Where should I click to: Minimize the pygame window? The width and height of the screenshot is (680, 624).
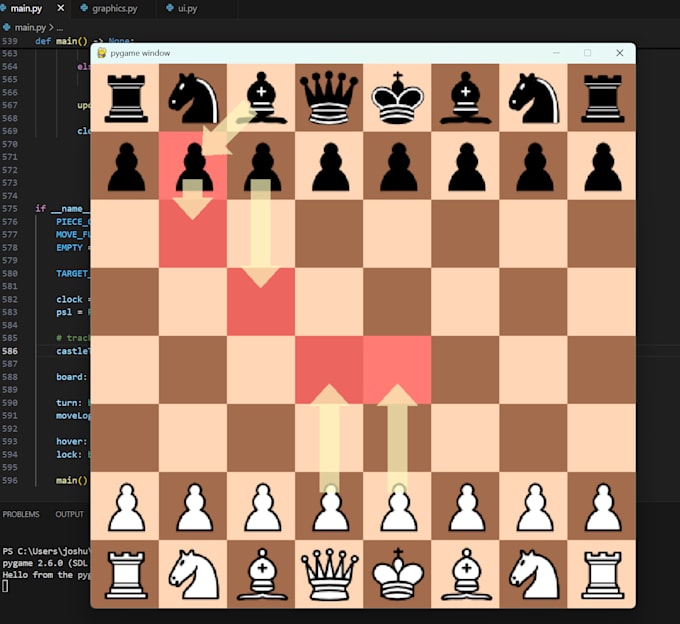coord(556,53)
